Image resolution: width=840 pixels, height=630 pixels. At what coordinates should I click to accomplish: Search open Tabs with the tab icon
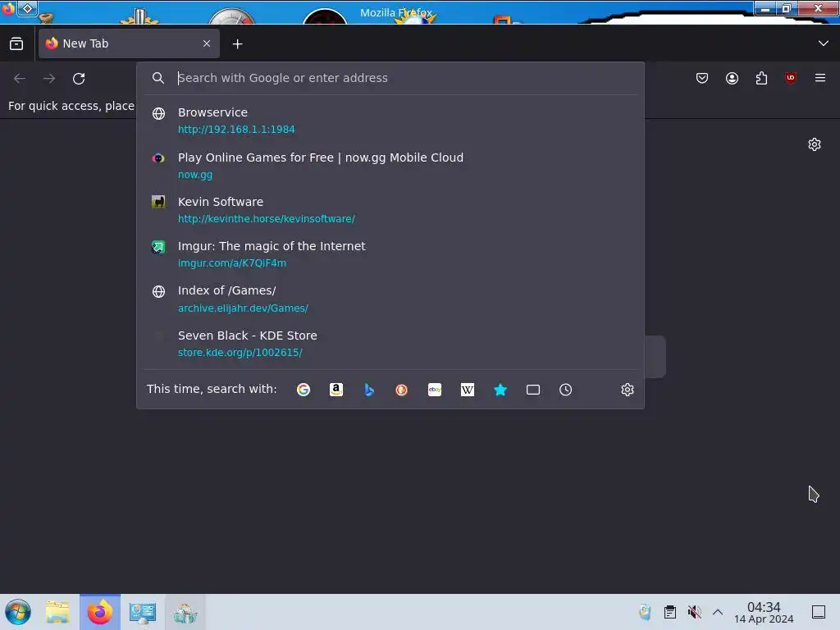pyautogui.click(x=533, y=390)
